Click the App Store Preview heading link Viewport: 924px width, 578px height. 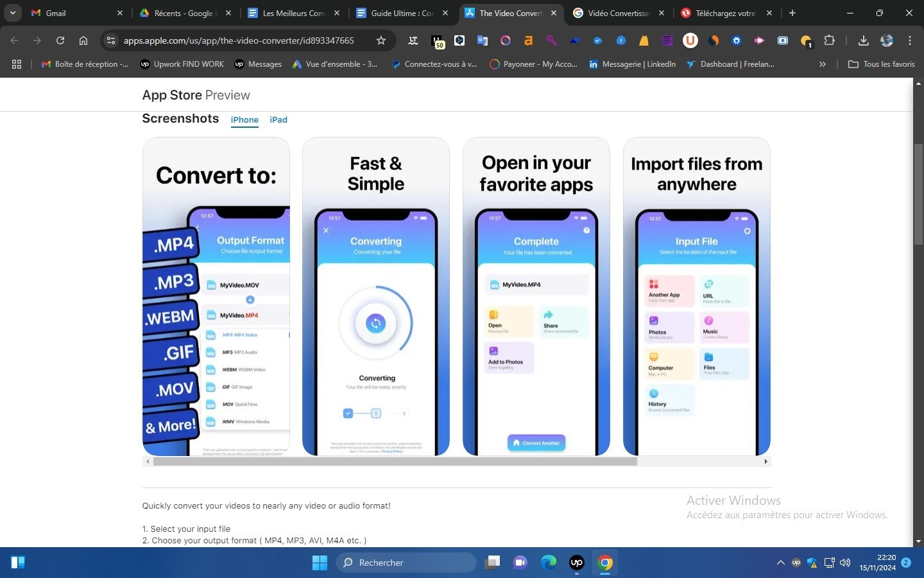click(x=196, y=95)
